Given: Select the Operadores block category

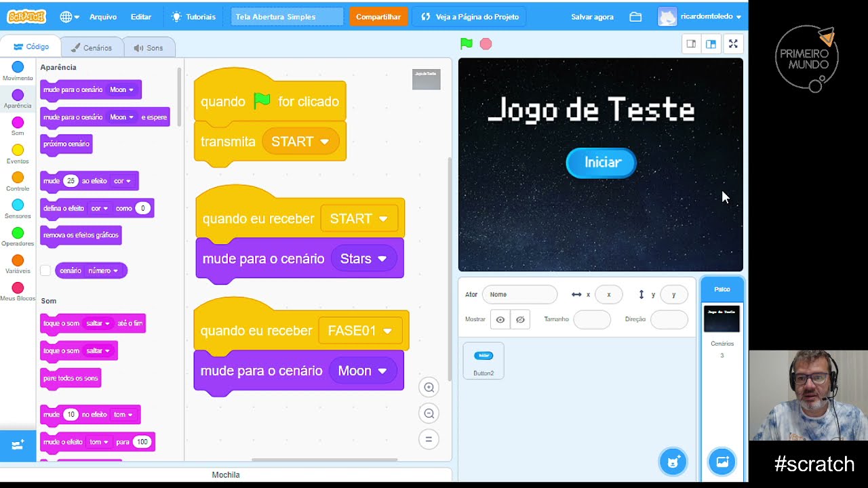Looking at the screenshot, I should (x=18, y=237).
